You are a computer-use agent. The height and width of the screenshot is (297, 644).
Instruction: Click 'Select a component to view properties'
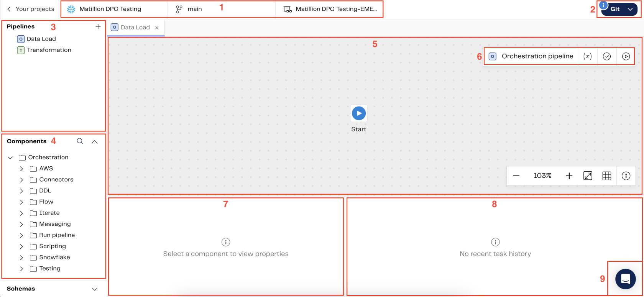(226, 254)
